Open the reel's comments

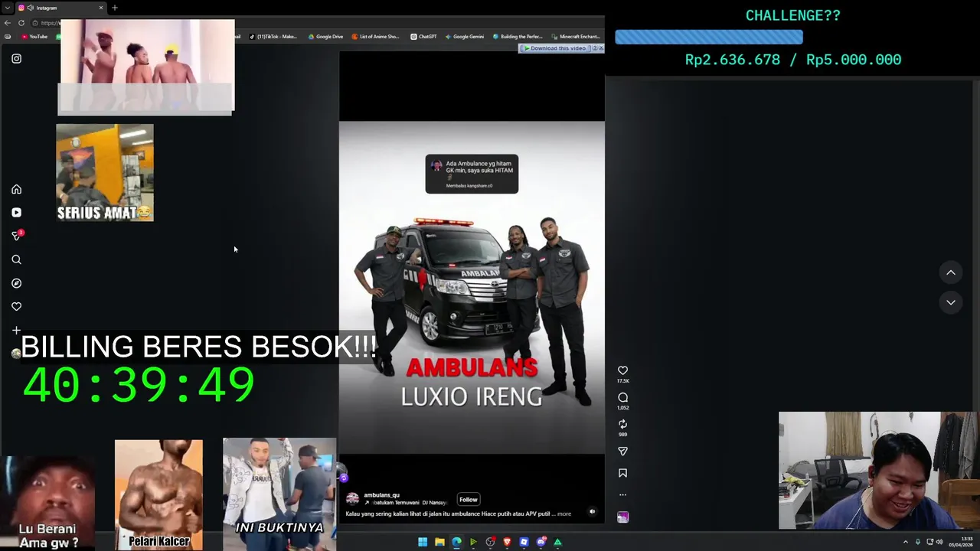pos(622,397)
